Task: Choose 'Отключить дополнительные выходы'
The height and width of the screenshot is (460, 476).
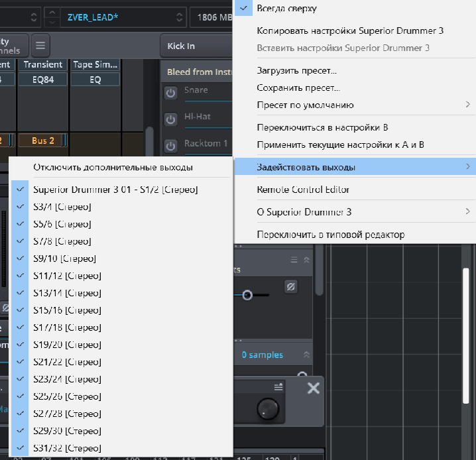Action: point(121,167)
